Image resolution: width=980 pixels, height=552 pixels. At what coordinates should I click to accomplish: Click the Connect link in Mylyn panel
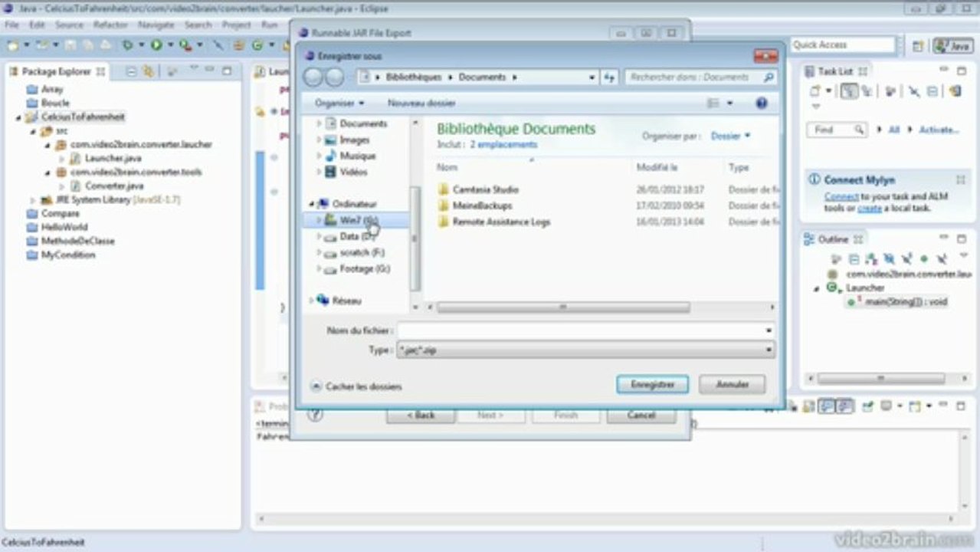tap(841, 197)
